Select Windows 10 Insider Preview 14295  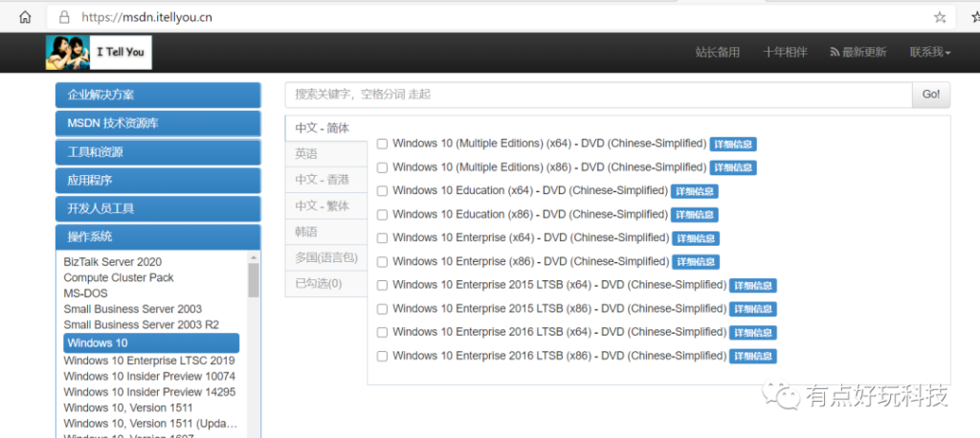pyautogui.click(x=149, y=392)
